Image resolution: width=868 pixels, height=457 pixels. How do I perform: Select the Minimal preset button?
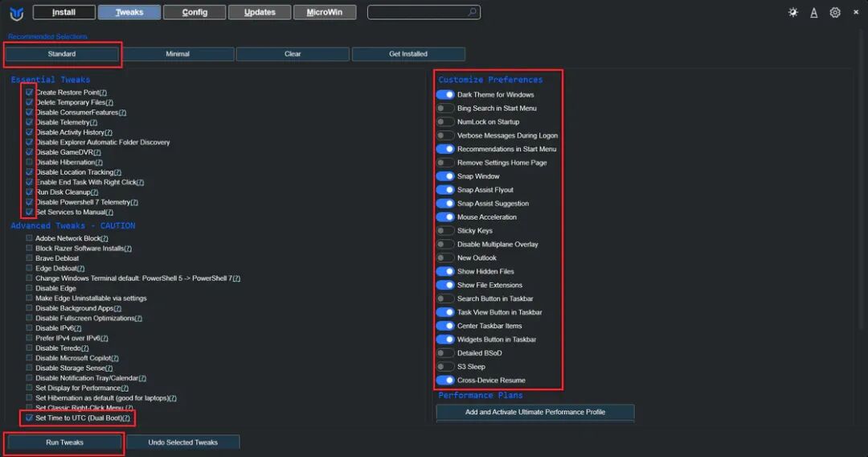[x=177, y=54]
